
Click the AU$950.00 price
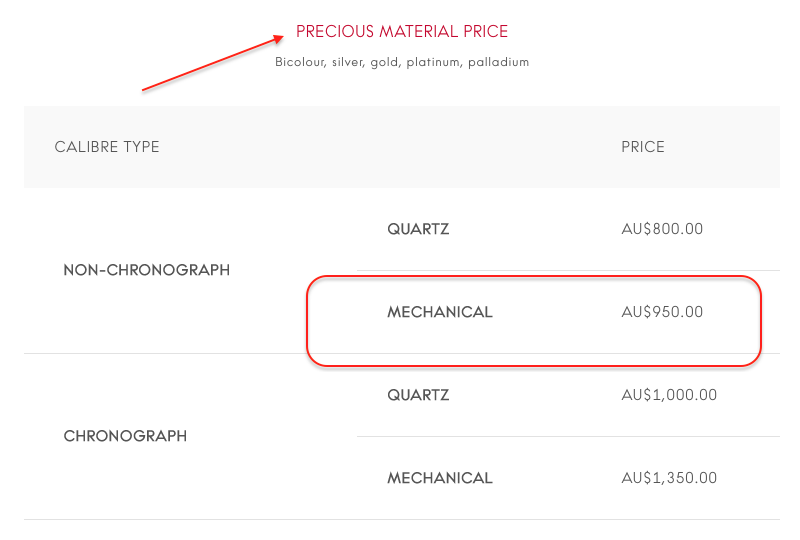[x=662, y=312]
